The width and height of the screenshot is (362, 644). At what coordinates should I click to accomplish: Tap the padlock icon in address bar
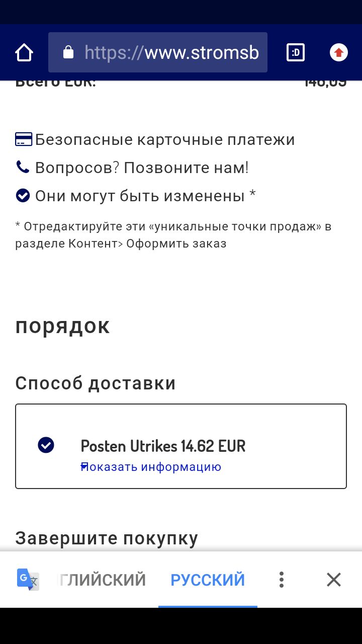click(x=68, y=52)
